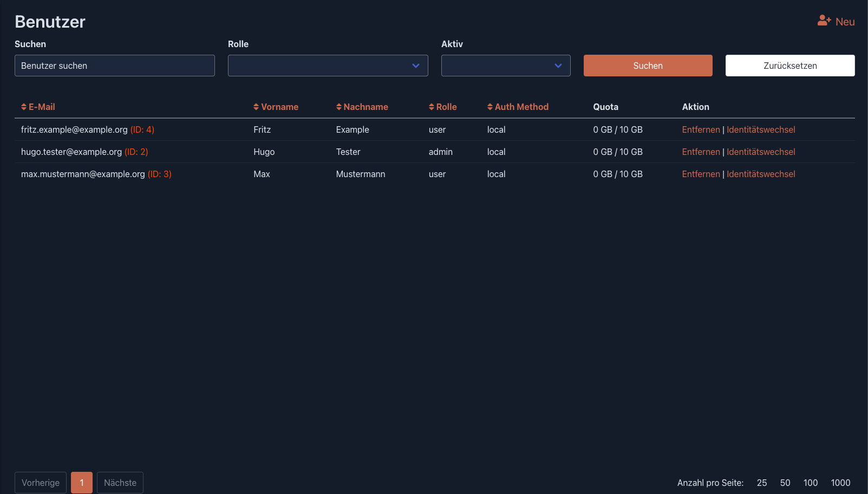This screenshot has height=494, width=868.
Task: Show 100 entries per page
Action: click(x=811, y=483)
